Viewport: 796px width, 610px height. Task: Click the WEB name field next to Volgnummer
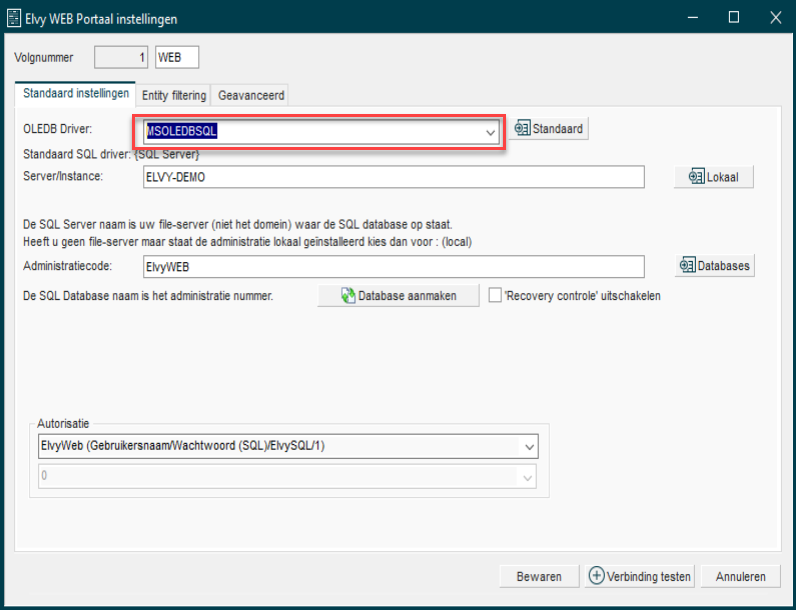177,57
